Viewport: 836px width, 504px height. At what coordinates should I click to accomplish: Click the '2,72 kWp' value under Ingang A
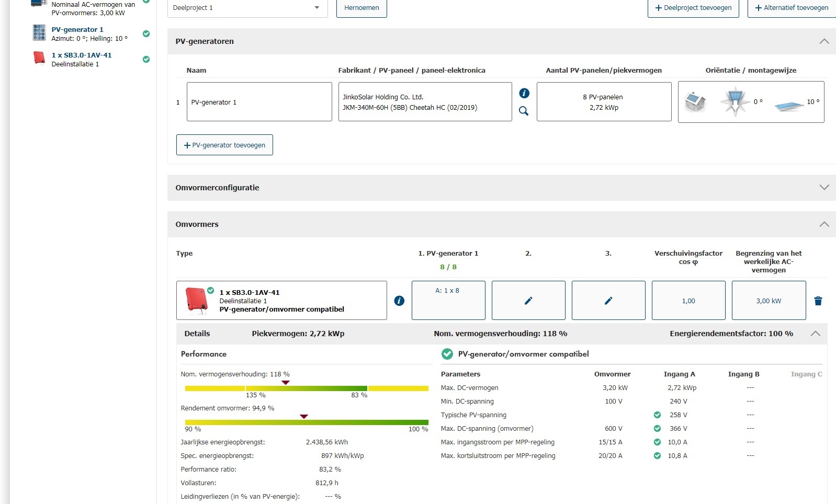[682, 388]
